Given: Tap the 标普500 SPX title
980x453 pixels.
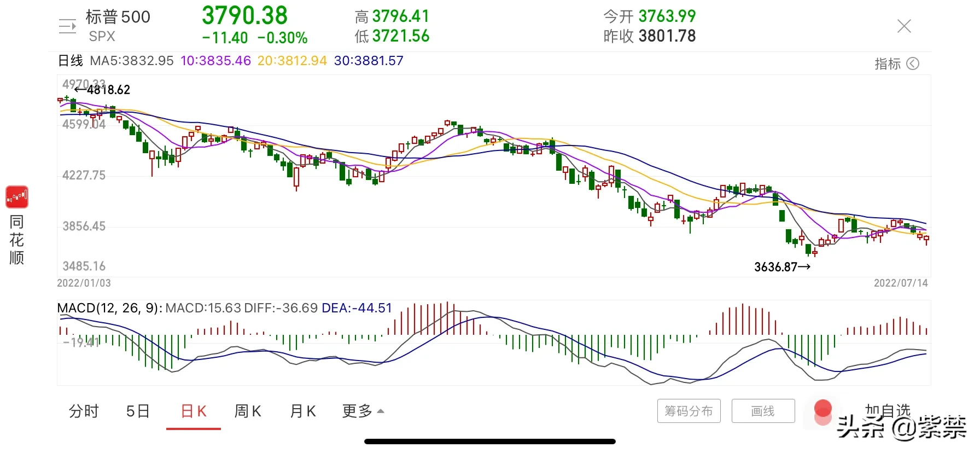Looking at the screenshot, I should tap(118, 26).
